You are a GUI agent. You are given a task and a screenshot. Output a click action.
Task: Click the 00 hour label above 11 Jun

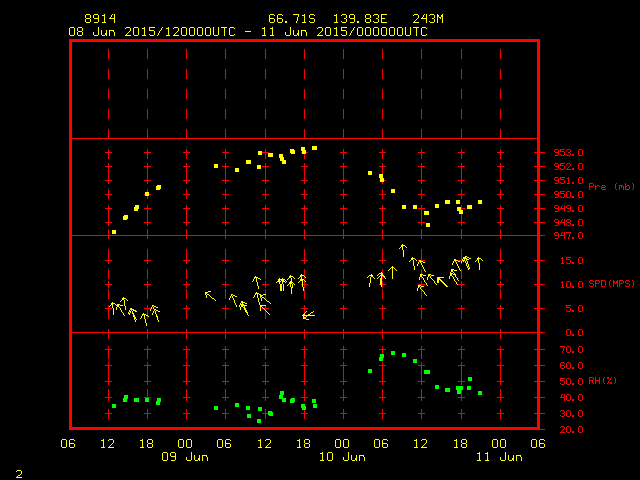point(499,444)
